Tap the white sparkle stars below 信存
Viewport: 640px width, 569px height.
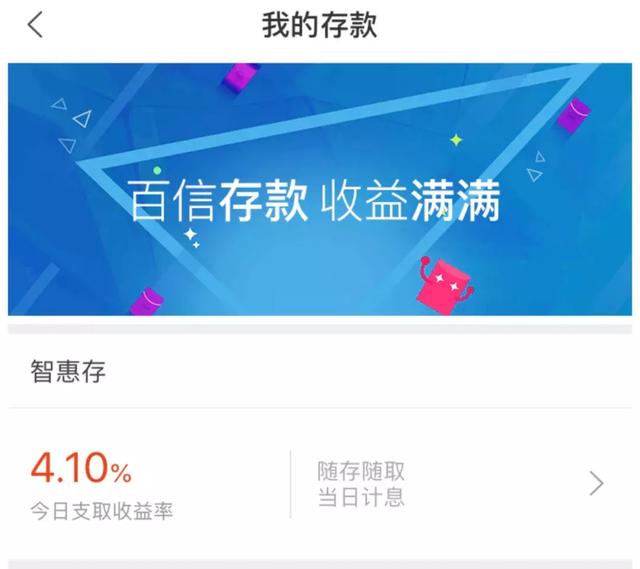[x=191, y=238]
